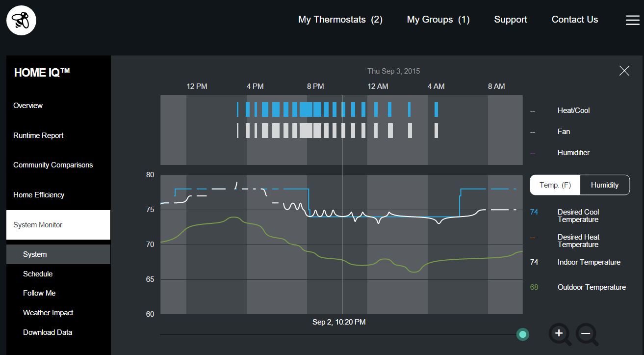The height and width of the screenshot is (355, 644).
Task: Open My Thermostats (2) menu
Action: [340, 20]
